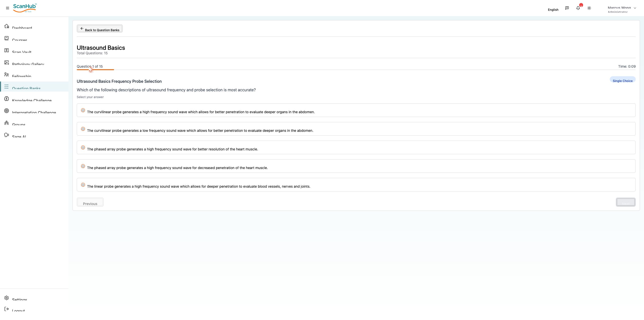Click the Previous button
Screen dimensions: 644x320
pos(90,202)
